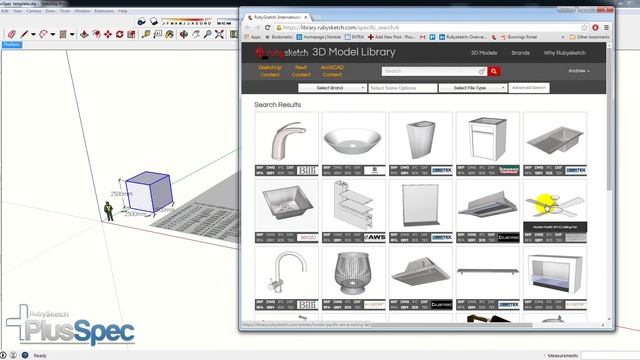The width and height of the screenshot is (640, 360).
Task: Select the Orbit tool
Action: [x=184, y=34]
